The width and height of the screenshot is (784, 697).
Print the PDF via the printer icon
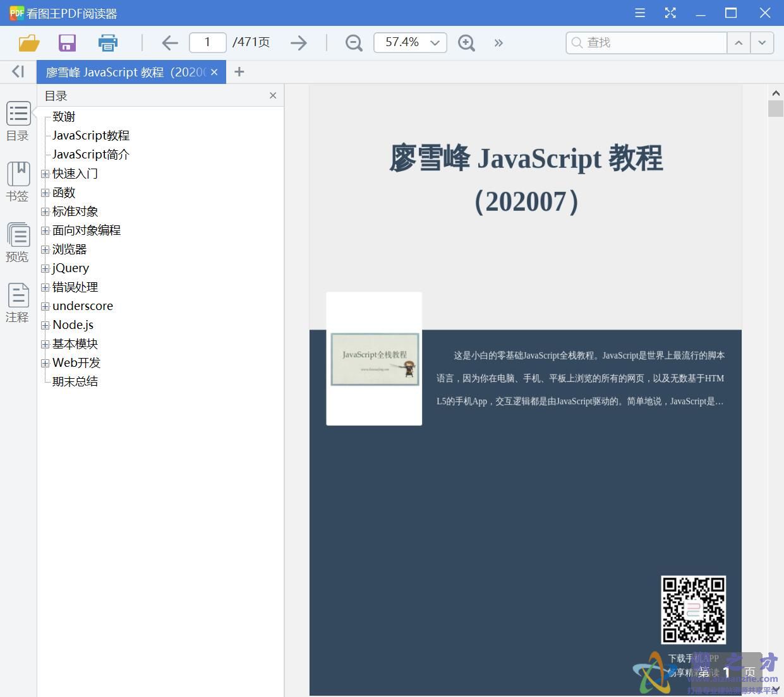click(x=107, y=42)
